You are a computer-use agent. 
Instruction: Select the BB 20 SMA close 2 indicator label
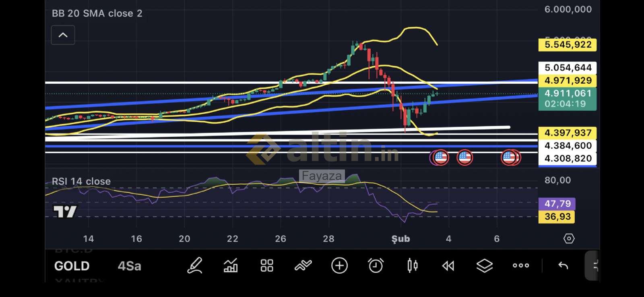pyautogui.click(x=97, y=13)
